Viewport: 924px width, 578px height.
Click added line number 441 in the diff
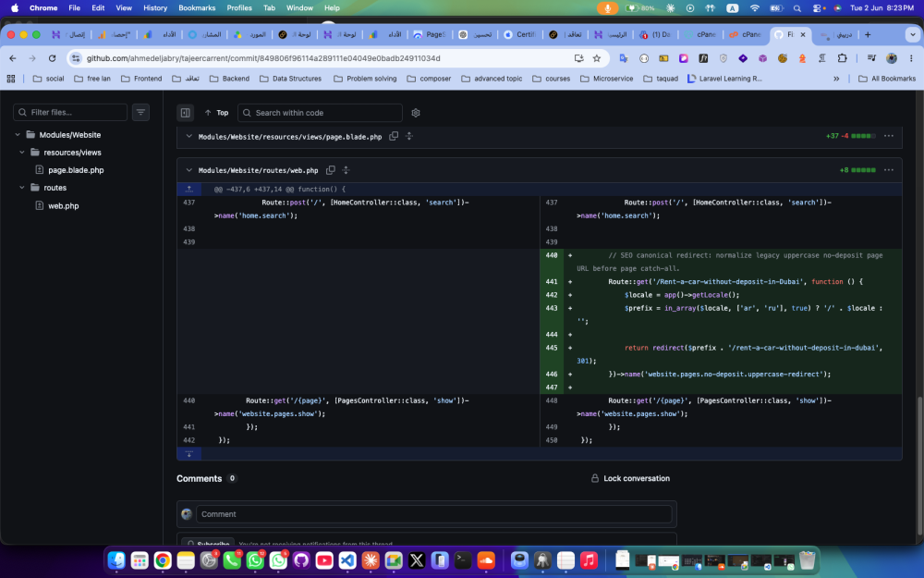coord(551,282)
